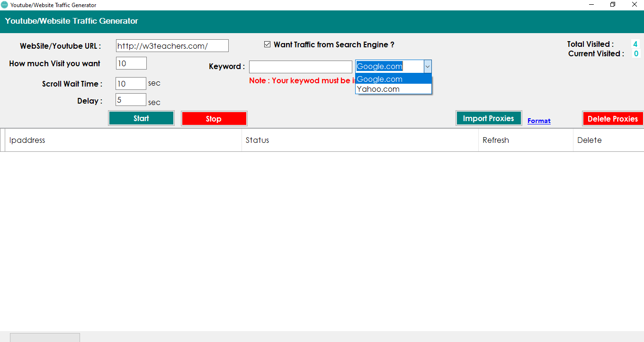
Task: Click inside the WebSite/Youtube URL field
Action: click(172, 45)
